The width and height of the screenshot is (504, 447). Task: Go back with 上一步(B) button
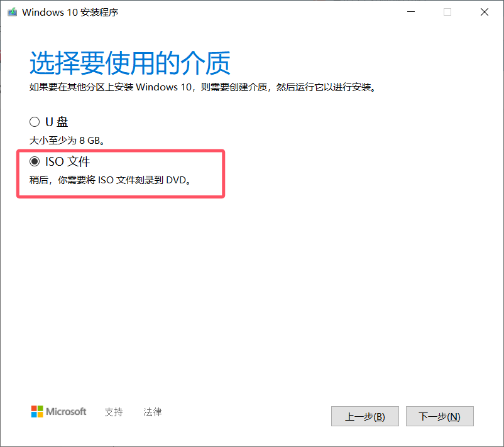pos(365,416)
